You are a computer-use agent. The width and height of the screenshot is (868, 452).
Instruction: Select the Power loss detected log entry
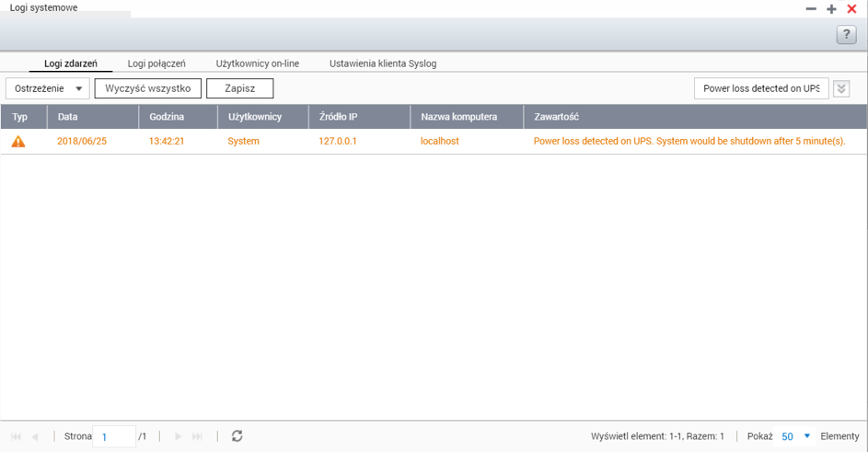689,142
